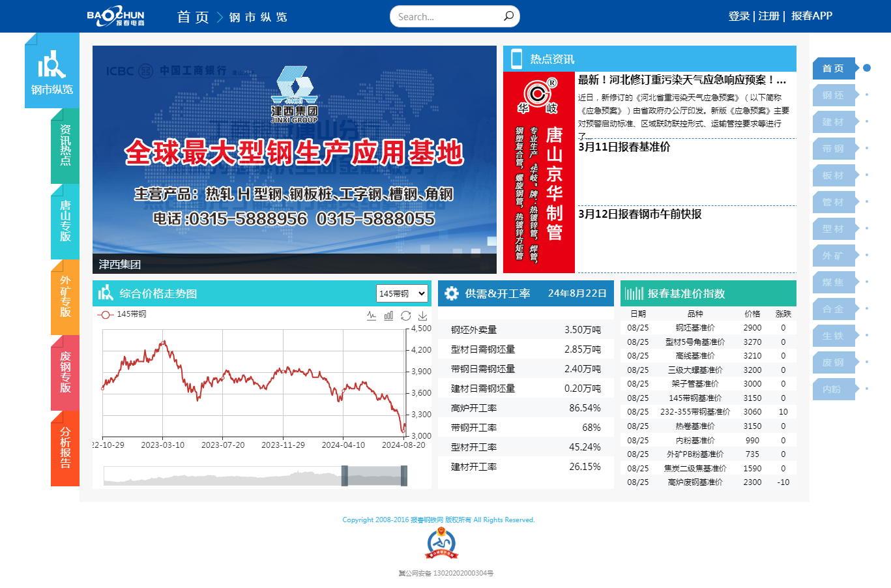
Task: Select 型材 in right side navigation
Action: (x=834, y=229)
